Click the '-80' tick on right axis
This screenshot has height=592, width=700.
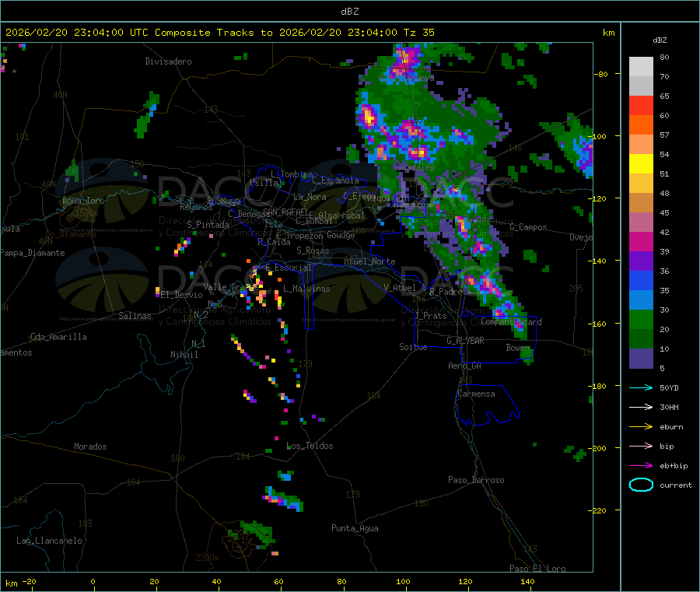[x=601, y=74]
